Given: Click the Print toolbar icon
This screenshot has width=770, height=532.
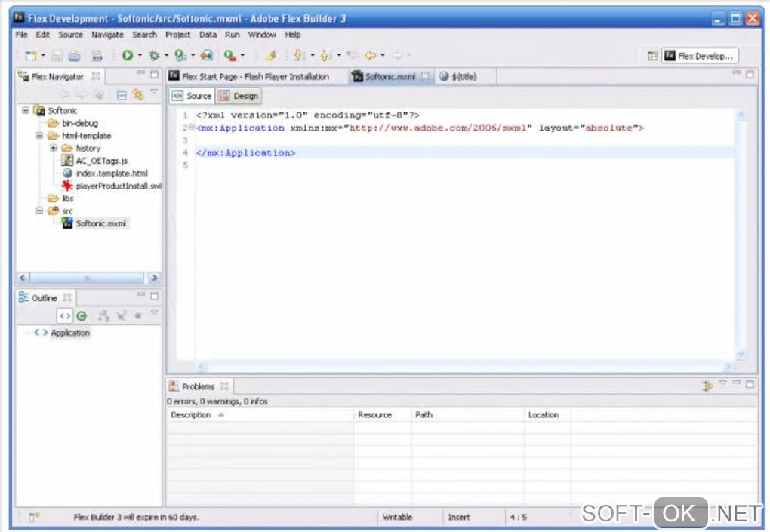Looking at the screenshot, I should 74,55.
